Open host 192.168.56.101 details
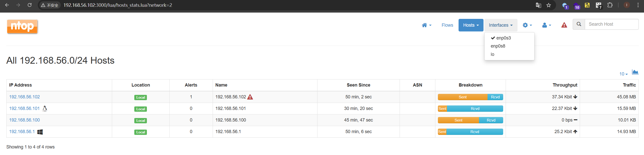The height and width of the screenshot is (155, 644). [x=24, y=108]
